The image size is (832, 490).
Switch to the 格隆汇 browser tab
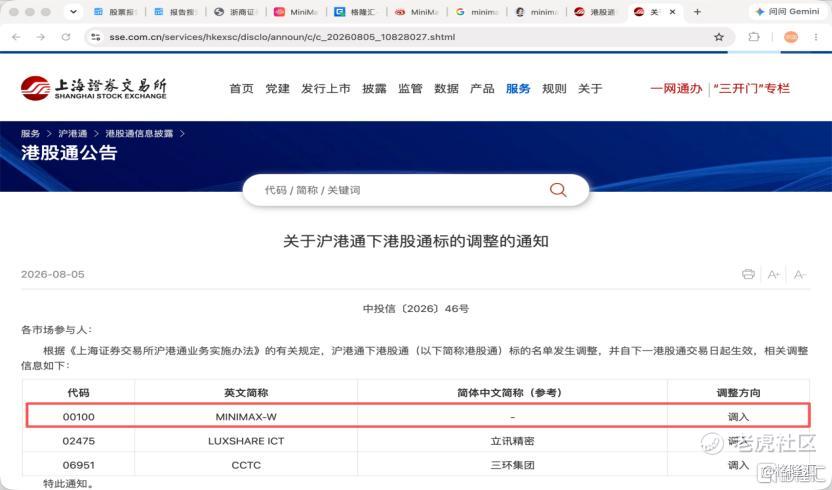(357, 12)
